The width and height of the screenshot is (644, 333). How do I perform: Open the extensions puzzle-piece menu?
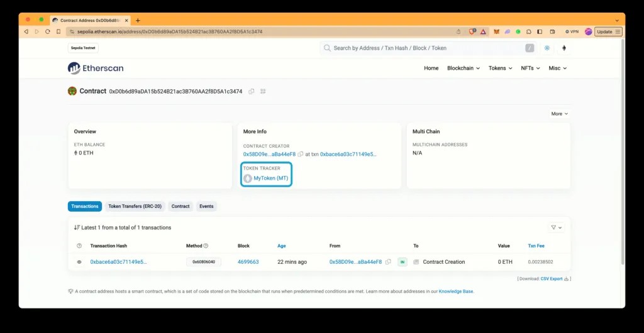pos(529,31)
